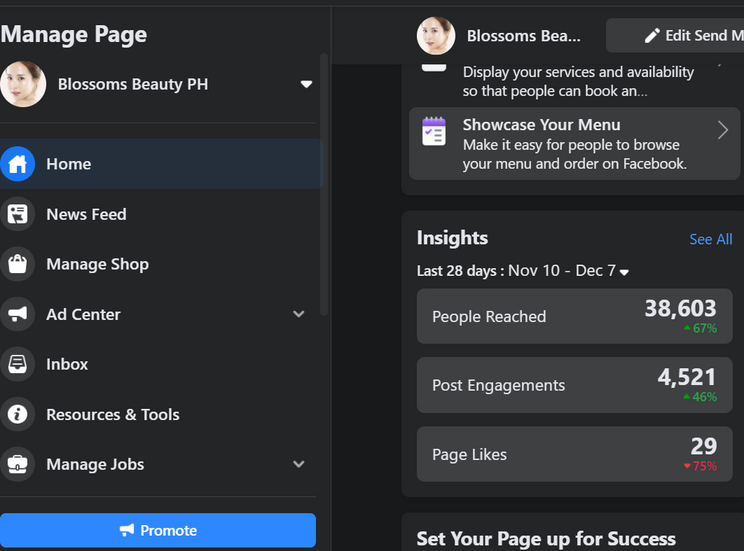The image size is (744, 551).
Task: Click the 4,521 Post Engagements value
Action: click(687, 377)
